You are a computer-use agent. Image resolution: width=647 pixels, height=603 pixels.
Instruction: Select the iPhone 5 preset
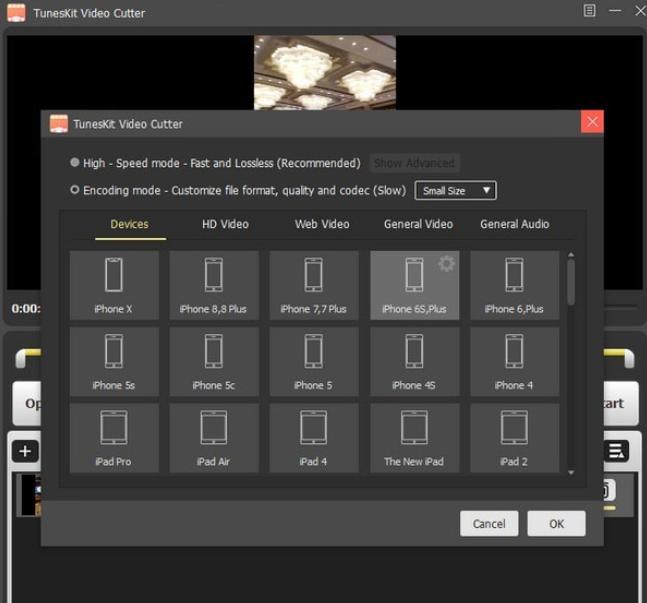point(314,362)
